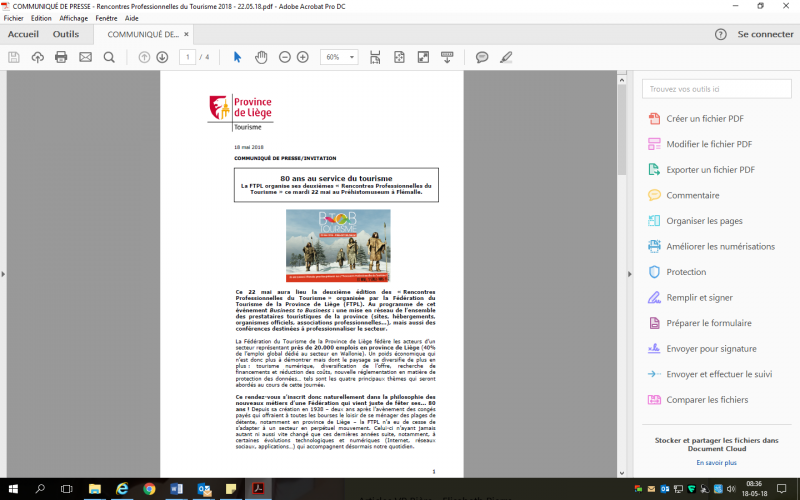Open Microsoft Word from taskbar

pyautogui.click(x=177, y=489)
